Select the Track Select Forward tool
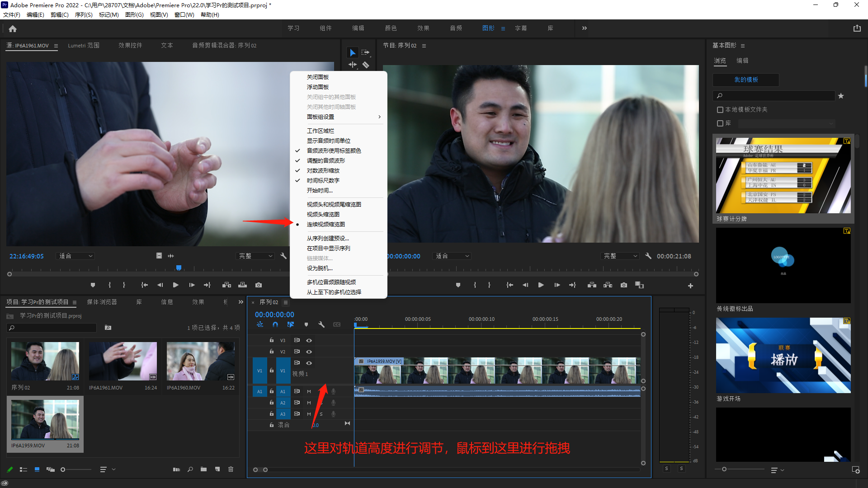The image size is (868, 488). tap(366, 52)
